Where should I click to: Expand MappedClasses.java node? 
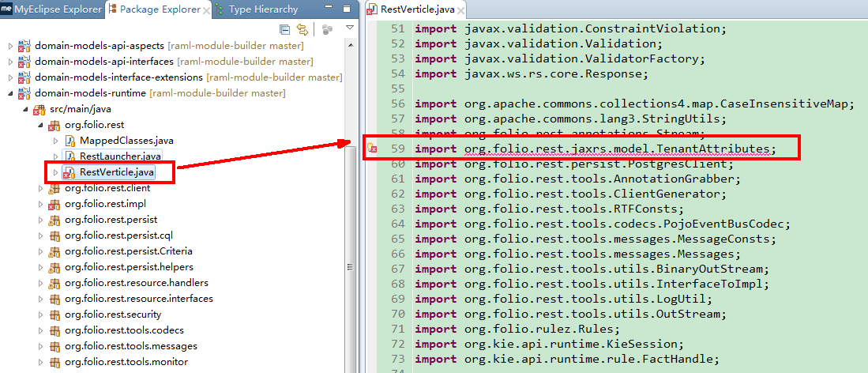point(55,140)
